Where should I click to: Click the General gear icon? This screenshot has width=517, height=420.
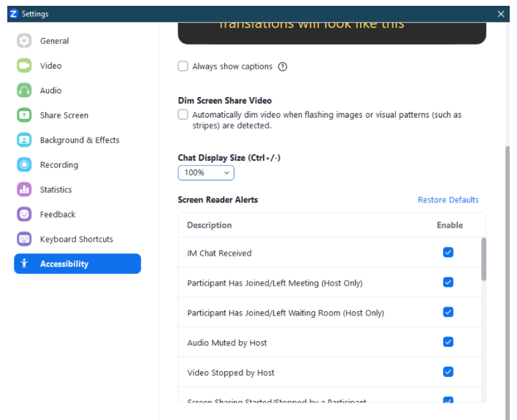(24, 41)
